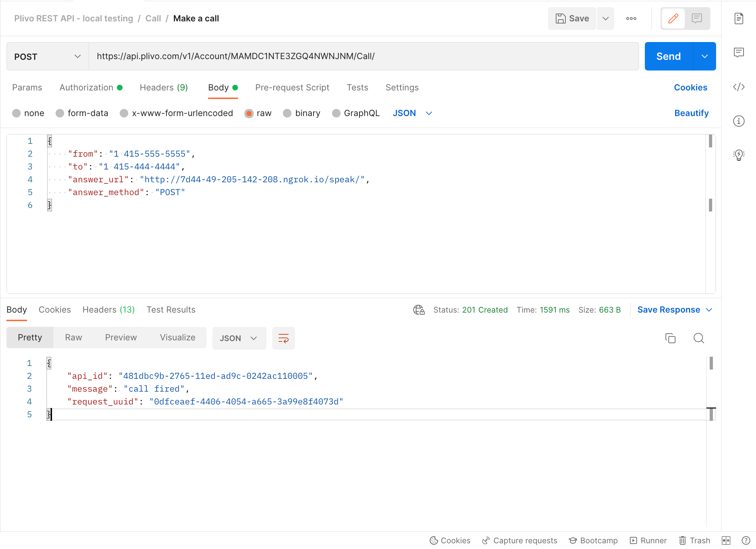
Task: Copy response using the copy icon
Action: point(670,338)
